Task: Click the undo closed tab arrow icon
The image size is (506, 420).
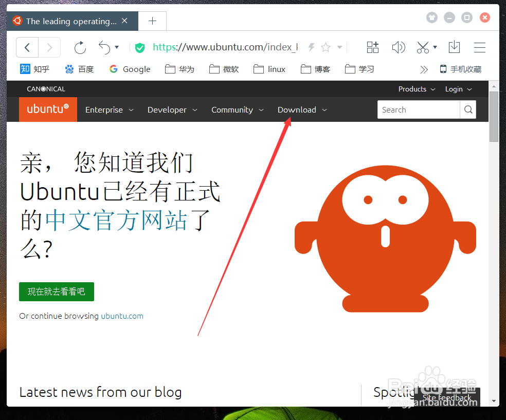Action: (104, 47)
